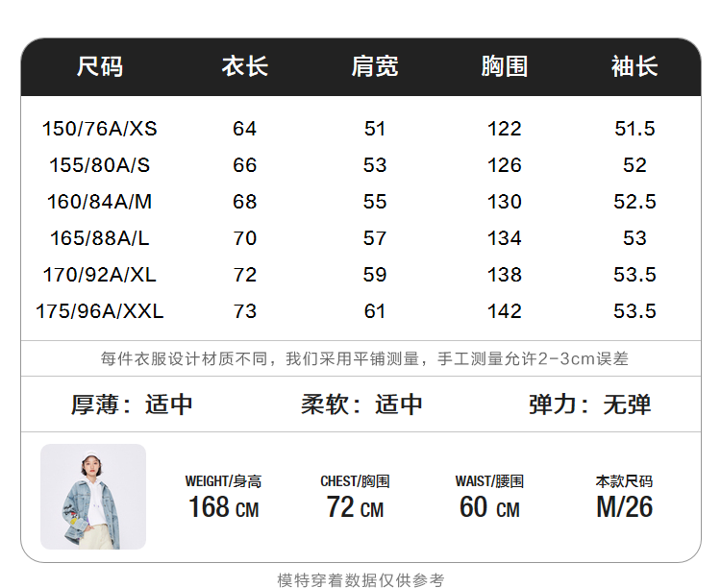Click garment length 72 in XL row
The image size is (721, 588).
tap(244, 275)
